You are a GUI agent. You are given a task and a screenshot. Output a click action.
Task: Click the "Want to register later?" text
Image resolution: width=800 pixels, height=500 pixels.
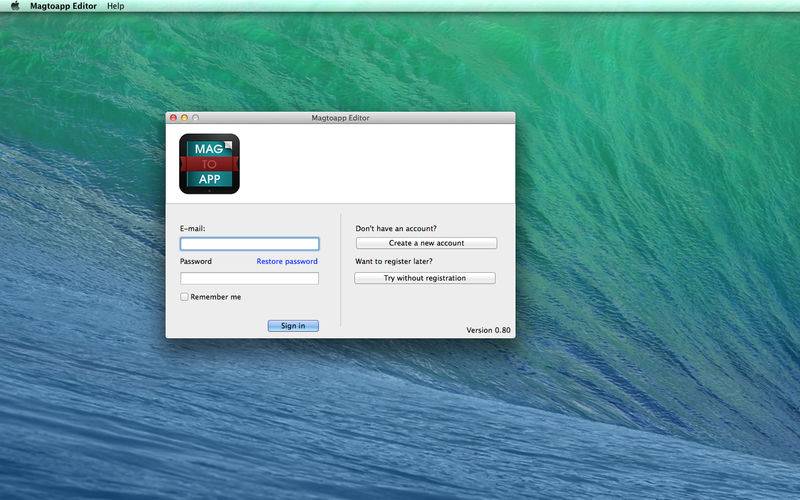(394, 261)
